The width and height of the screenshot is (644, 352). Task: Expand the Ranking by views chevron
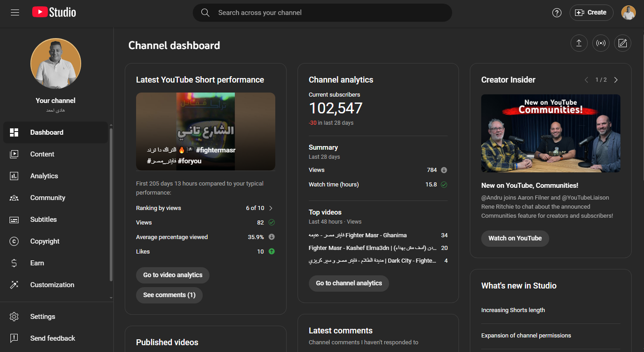[271, 208]
